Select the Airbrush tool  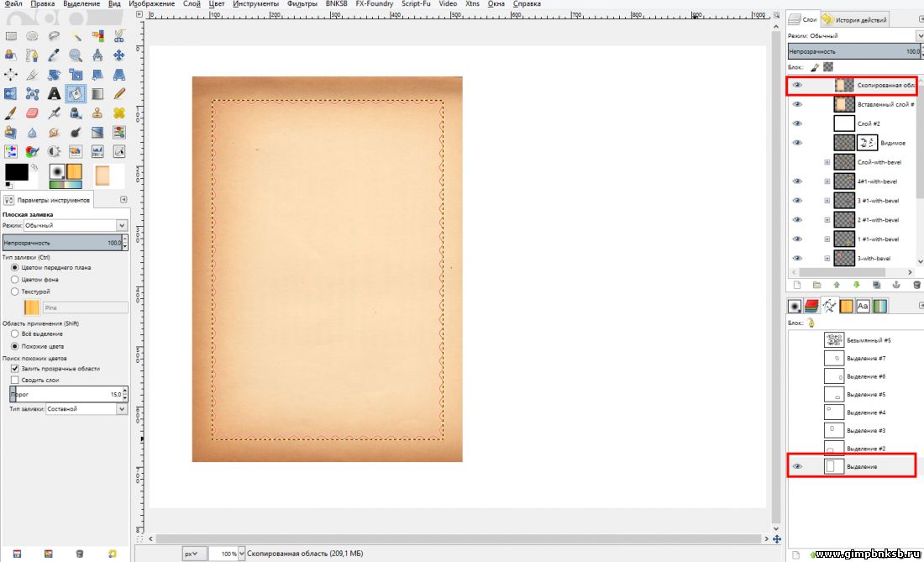pos(55,113)
